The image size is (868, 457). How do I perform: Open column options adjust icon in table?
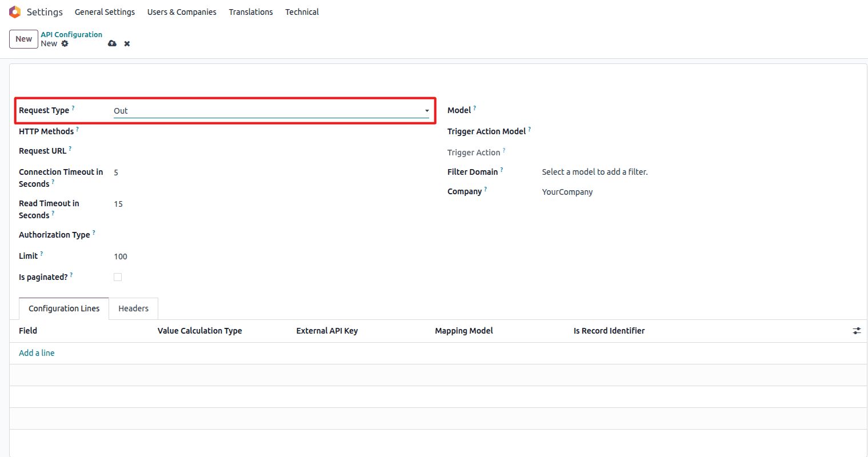click(857, 331)
